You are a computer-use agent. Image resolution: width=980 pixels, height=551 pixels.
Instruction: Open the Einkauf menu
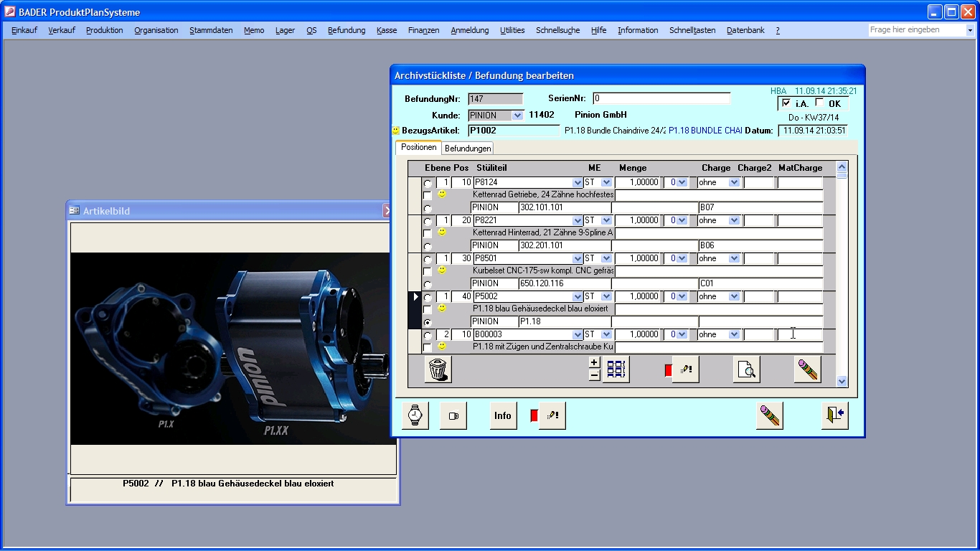point(24,30)
